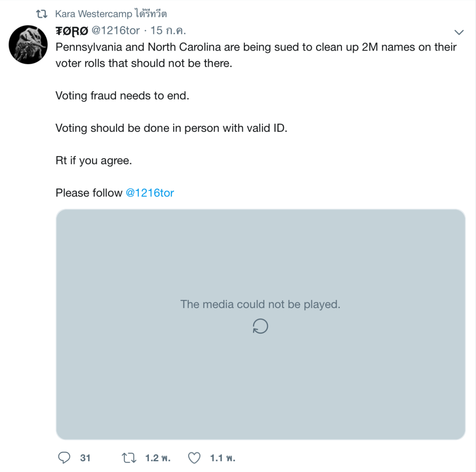The width and height of the screenshot is (476, 472).
Task: Click the ได้รีทวีต retweeted label
Action: 151,14
